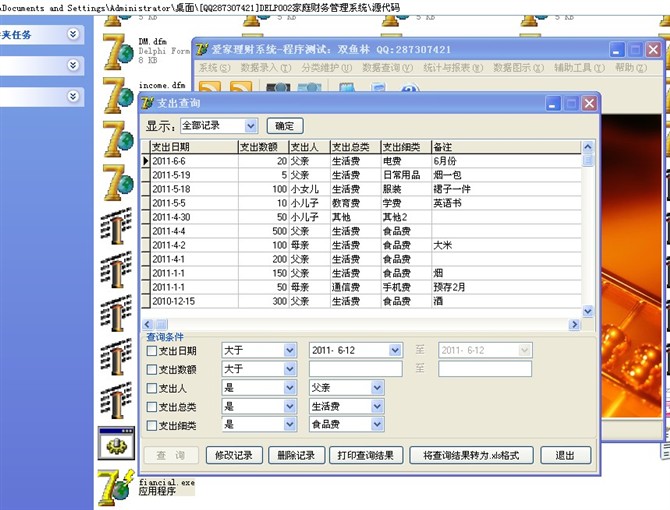The height and width of the screenshot is (510, 670).
Task: Click the gear window program icon in Explorer
Action: pos(116,443)
